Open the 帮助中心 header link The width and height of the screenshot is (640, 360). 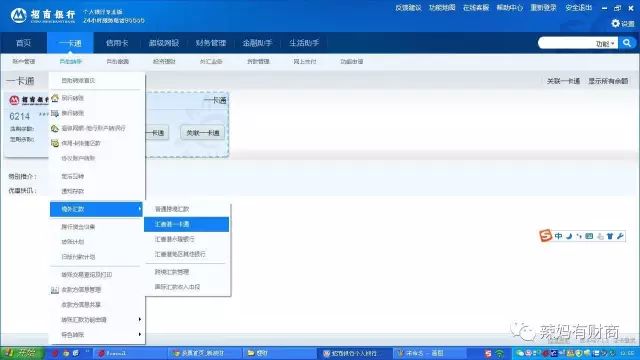(x=510, y=8)
